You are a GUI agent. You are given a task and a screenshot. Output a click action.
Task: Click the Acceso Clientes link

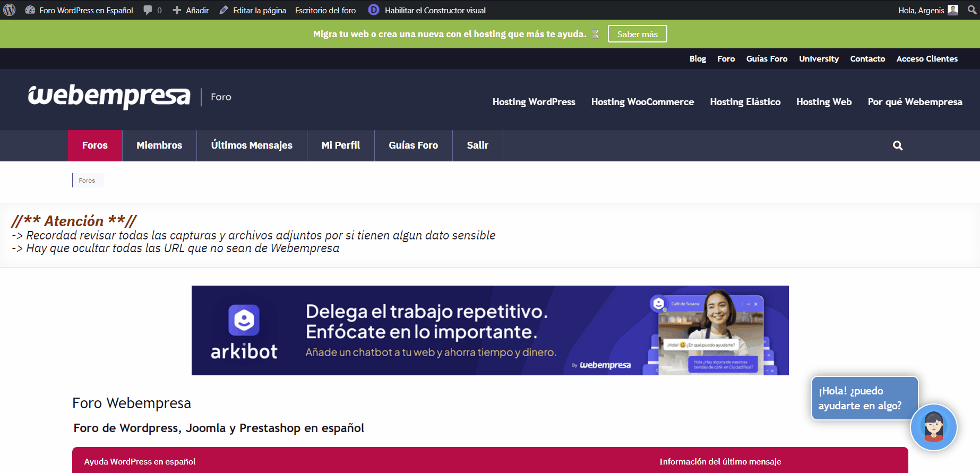[927, 59]
